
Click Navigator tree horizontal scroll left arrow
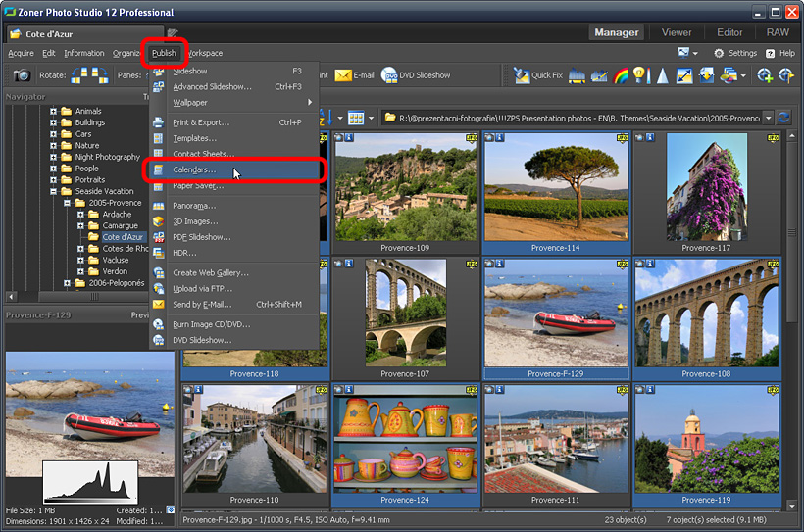[x=11, y=296]
